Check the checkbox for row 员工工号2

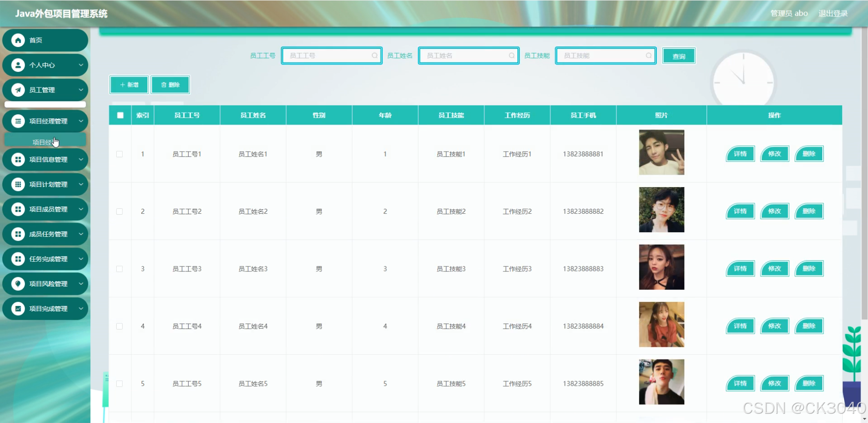pos(119,211)
